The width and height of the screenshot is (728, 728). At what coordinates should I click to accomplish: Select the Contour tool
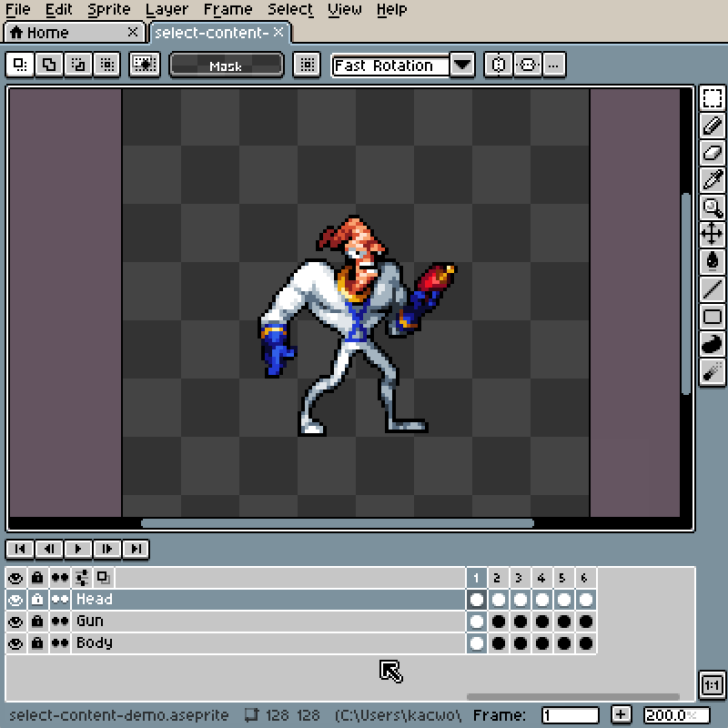(x=713, y=344)
